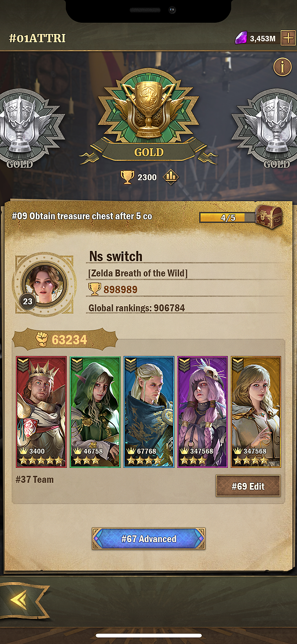
Task: Tap the 4/5 chest progress bar
Action: tap(227, 217)
